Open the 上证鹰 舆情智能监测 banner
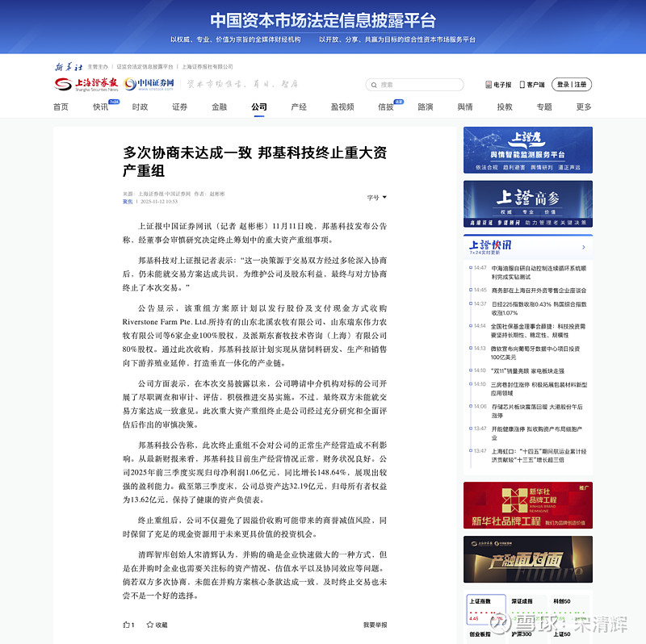Screen dimensions: 646x644 click(528, 150)
